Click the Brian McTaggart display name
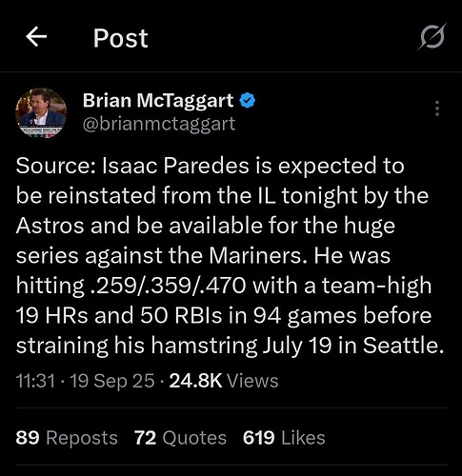The height and width of the screenshot is (476, 462). 158,101
